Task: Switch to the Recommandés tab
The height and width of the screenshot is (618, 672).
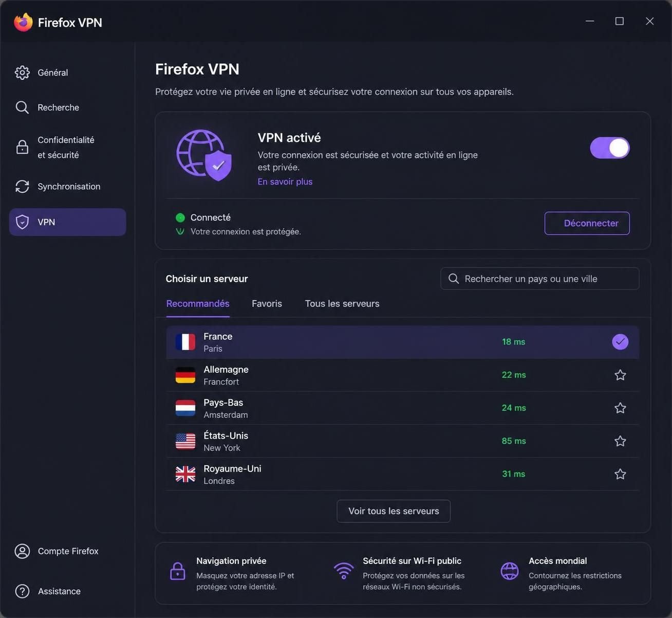Action: (x=198, y=304)
